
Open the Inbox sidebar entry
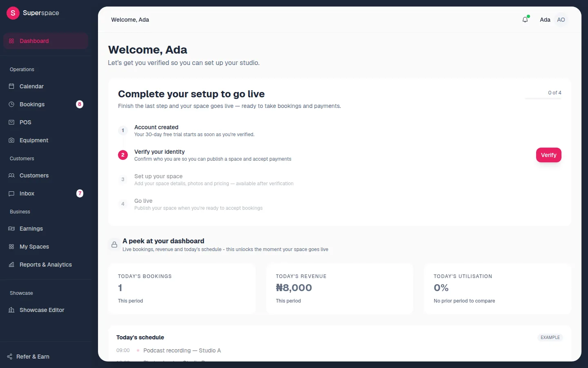[46, 193]
